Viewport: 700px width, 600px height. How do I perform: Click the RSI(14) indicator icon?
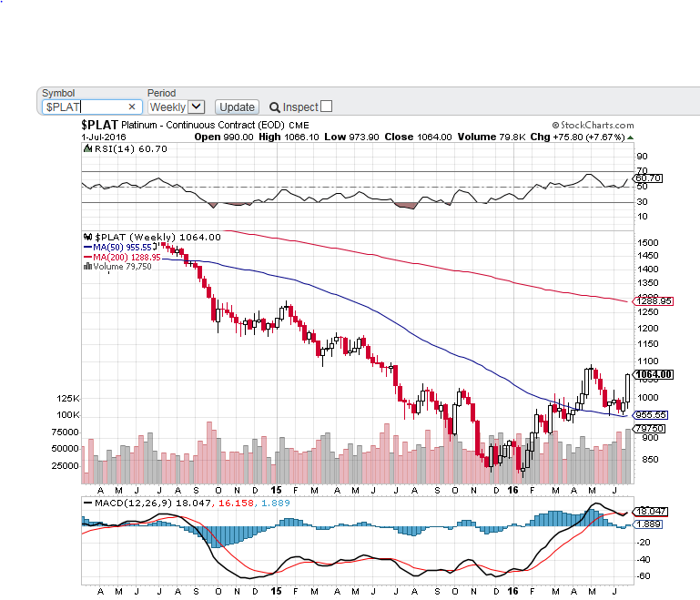(x=88, y=148)
